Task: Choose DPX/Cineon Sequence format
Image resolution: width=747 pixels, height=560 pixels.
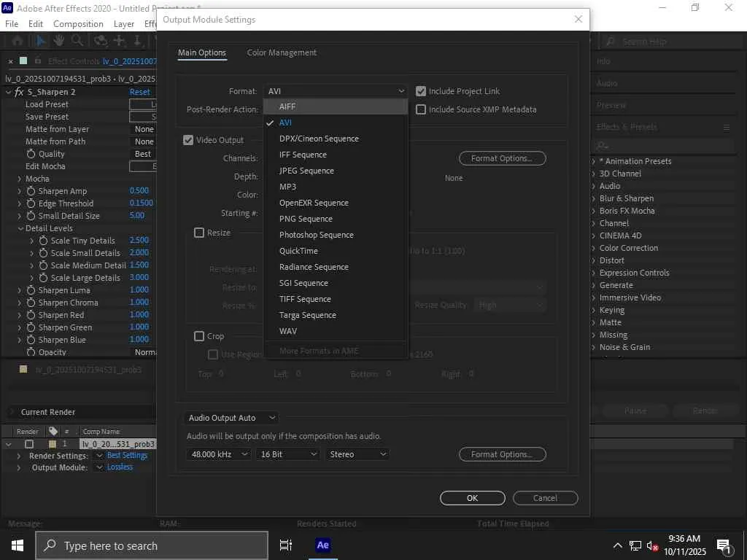Action: click(x=336, y=139)
